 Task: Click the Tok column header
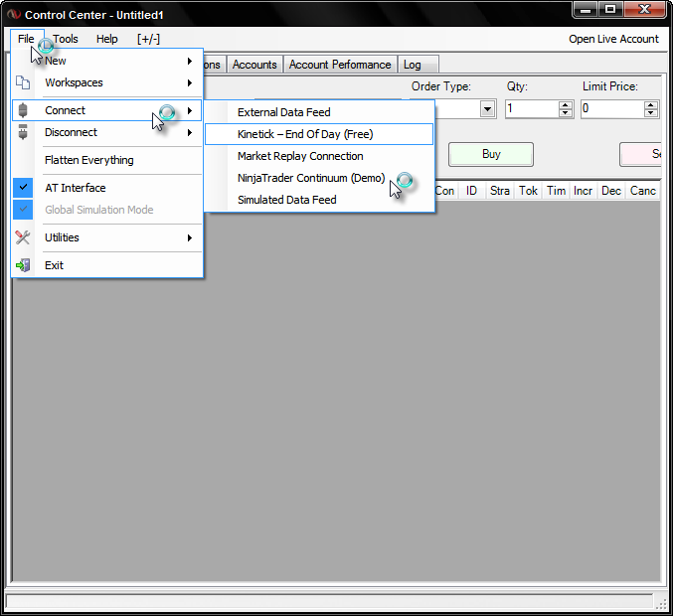click(x=528, y=191)
